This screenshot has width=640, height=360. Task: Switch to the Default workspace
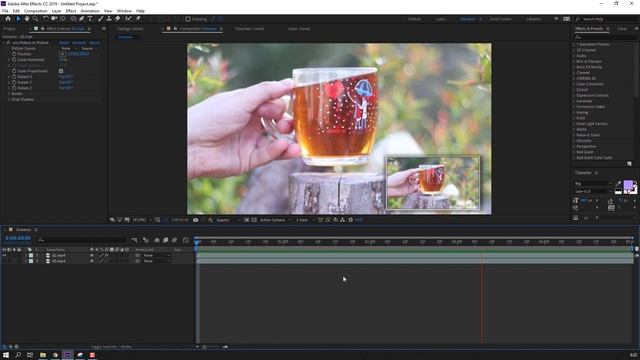coord(414,19)
